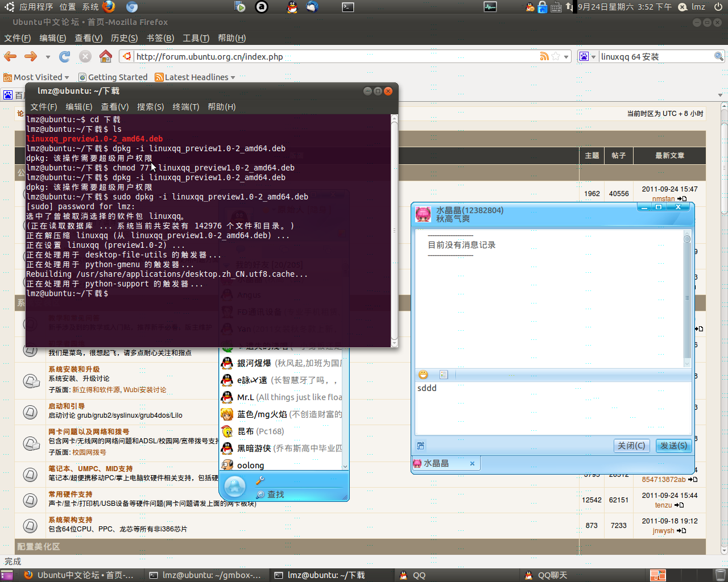Open message history icon in QQ chat

pyautogui.click(x=444, y=375)
